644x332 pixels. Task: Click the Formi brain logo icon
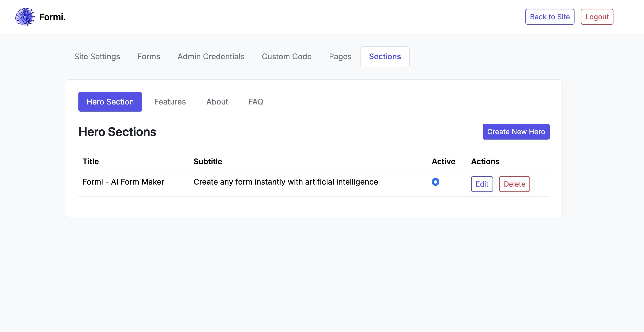pos(25,17)
